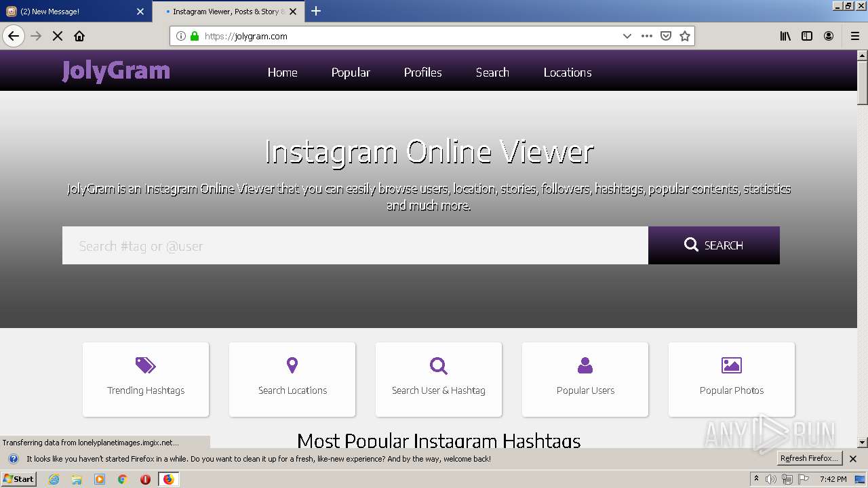Click the Firefox taskbar icon

point(168,479)
